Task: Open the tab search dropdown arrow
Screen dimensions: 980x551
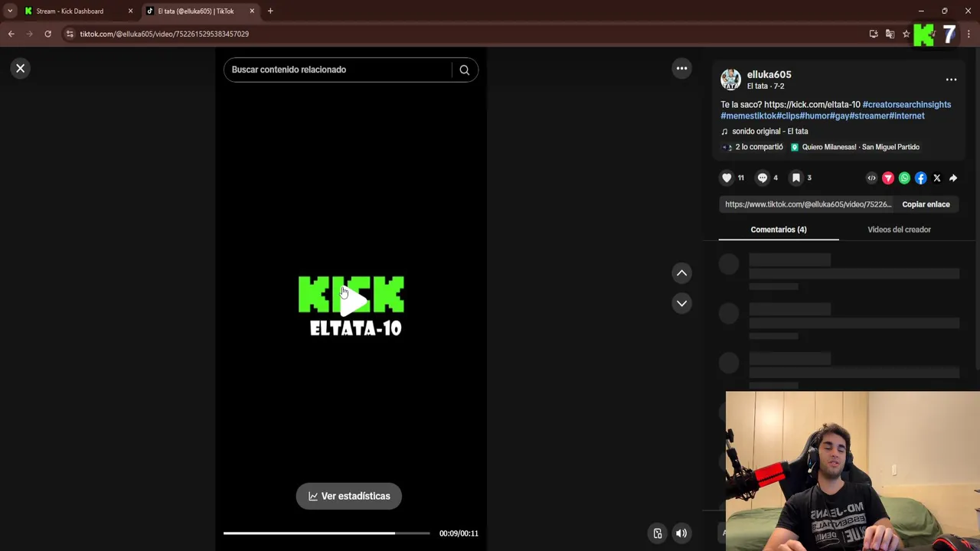Action: [10, 11]
